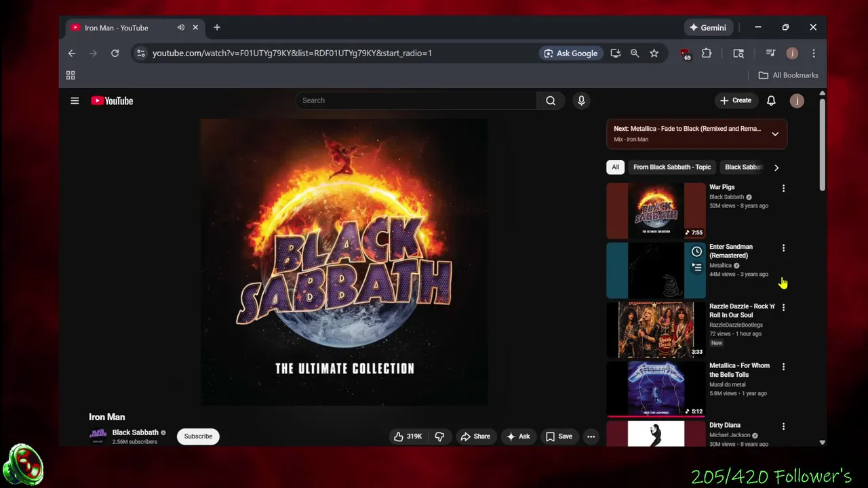
Task: Open options for For Whom the Bells Tolls
Action: tap(783, 367)
